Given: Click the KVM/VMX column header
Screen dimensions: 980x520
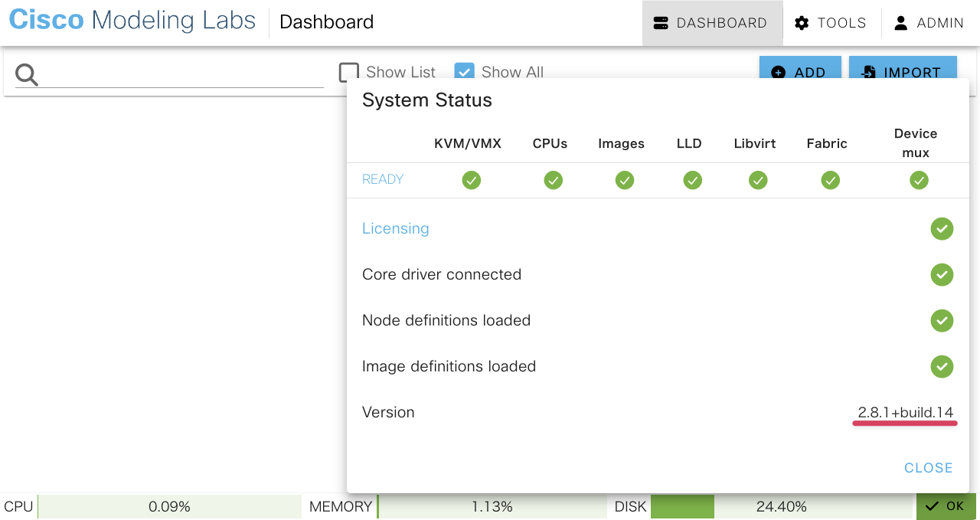Looking at the screenshot, I should pos(468,143).
